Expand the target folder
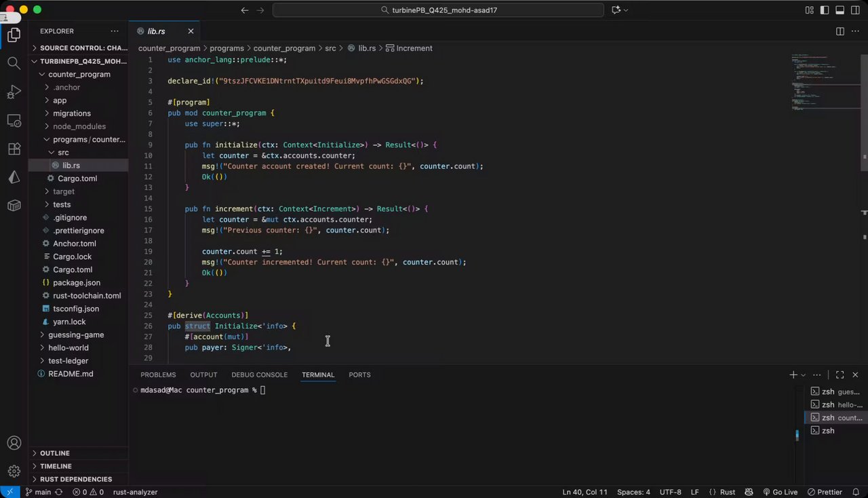The image size is (868, 498). pyautogui.click(x=64, y=191)
